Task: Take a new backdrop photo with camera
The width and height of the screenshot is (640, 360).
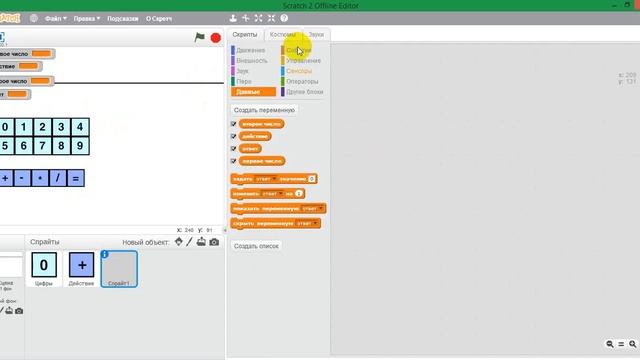Action: click(x=19, y=311)
